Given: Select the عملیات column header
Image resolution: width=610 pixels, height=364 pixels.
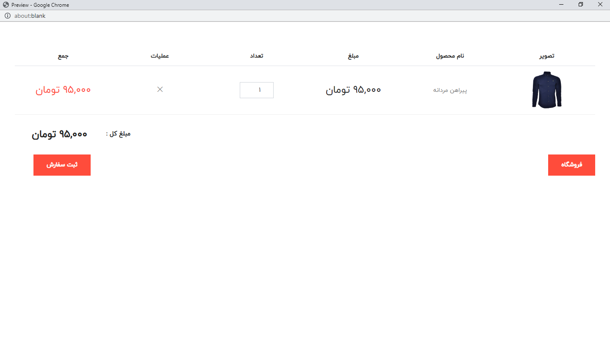Looking at the screenshot, I should (160, 56).
